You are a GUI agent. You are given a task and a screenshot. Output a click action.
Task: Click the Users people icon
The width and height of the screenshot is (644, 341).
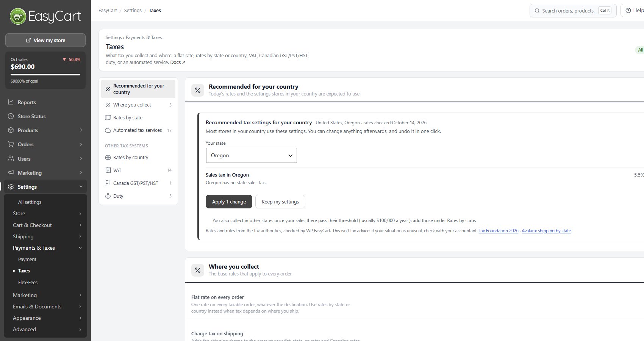11,158
